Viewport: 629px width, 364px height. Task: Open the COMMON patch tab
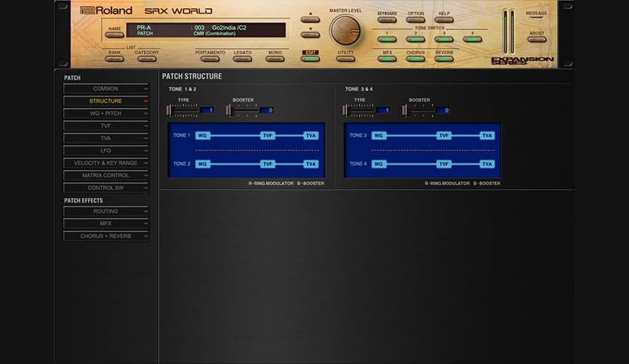(x=106, y=89)
